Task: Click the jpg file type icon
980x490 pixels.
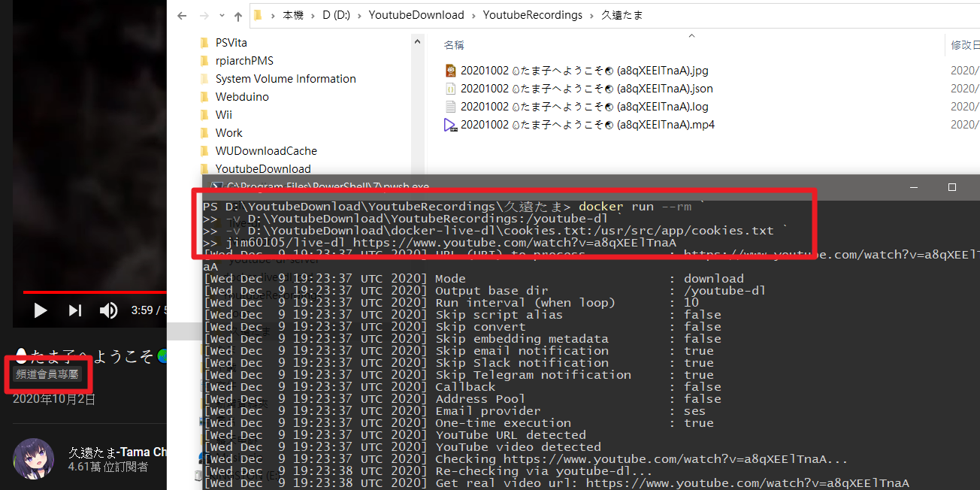Action: 450,71
